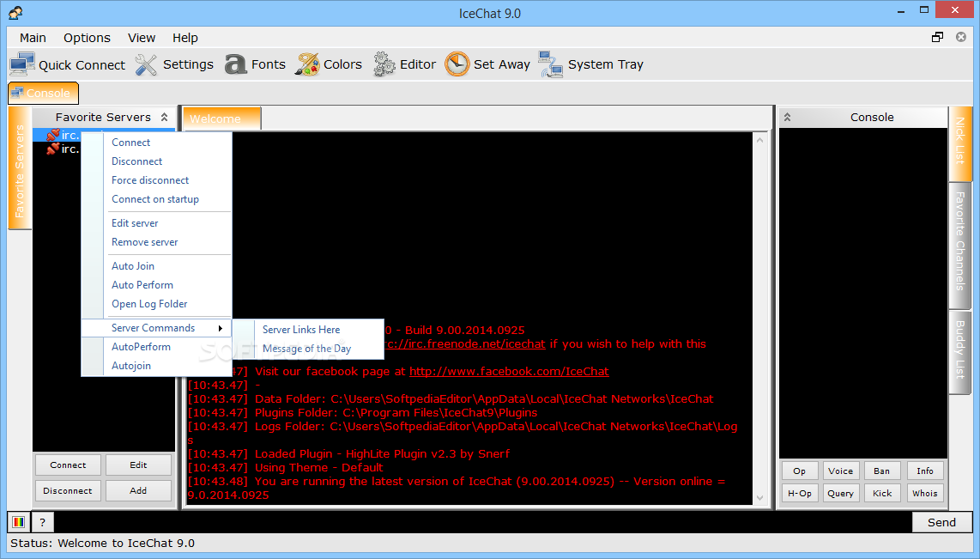Click the Ban button
The height and width of the screenshot is (559, 980).
[882, 471]
